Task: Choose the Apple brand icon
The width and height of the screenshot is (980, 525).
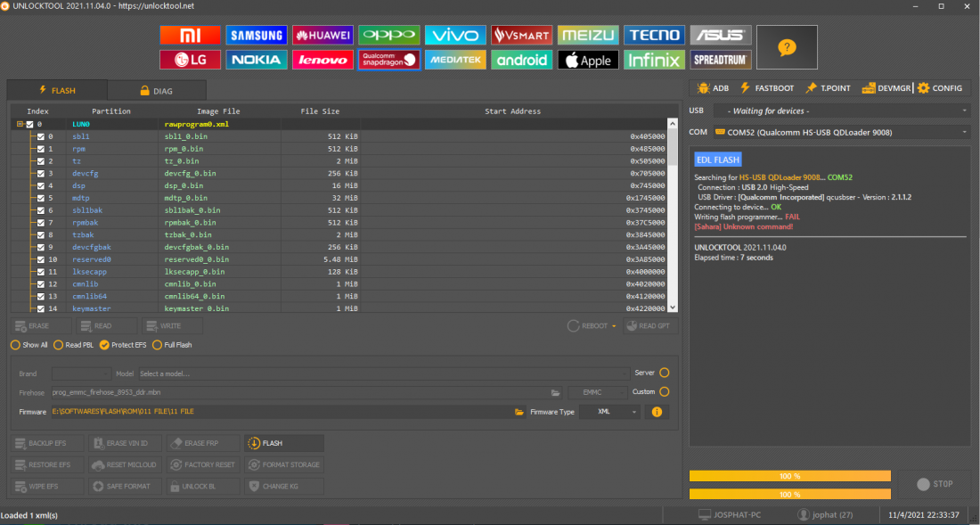Action: tap(588, 60)
